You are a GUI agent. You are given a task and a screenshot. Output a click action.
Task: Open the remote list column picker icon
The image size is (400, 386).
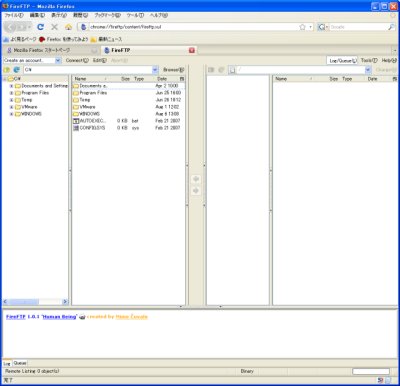395,79
